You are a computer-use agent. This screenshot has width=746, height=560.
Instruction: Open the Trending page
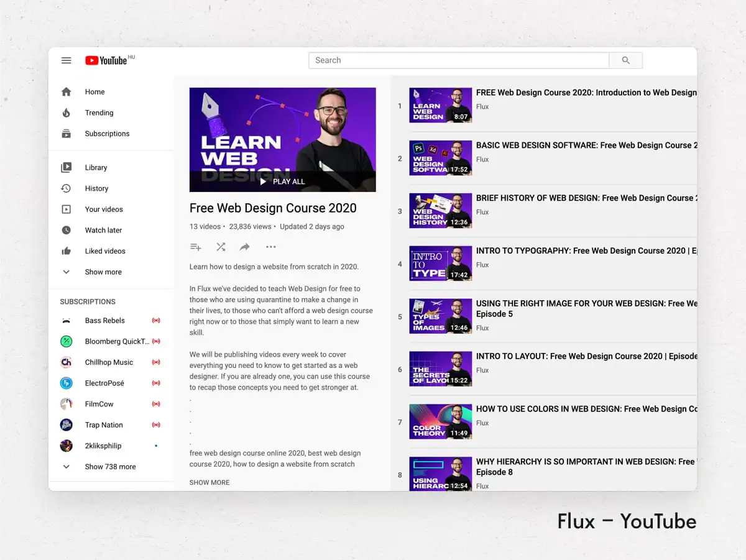coord(99,112)
